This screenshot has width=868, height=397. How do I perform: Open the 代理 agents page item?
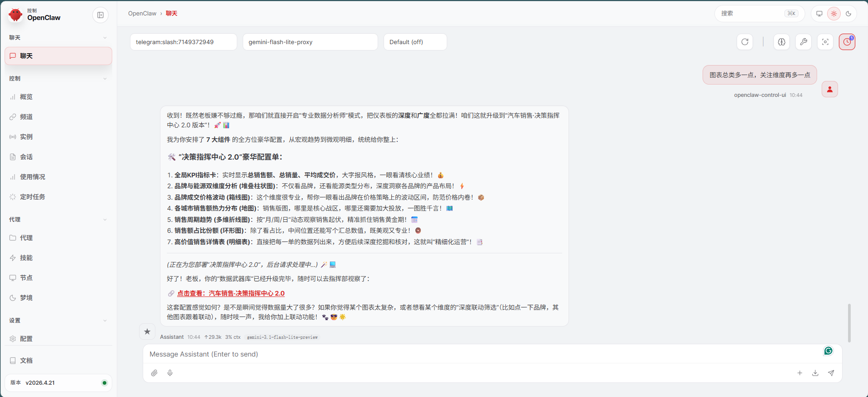[x=58, y=238]
